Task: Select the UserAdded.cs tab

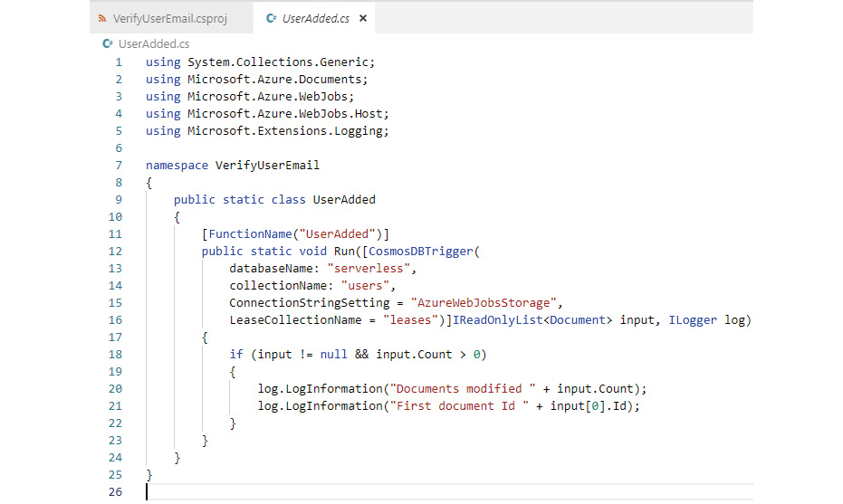Action: [x=315, y=18]
